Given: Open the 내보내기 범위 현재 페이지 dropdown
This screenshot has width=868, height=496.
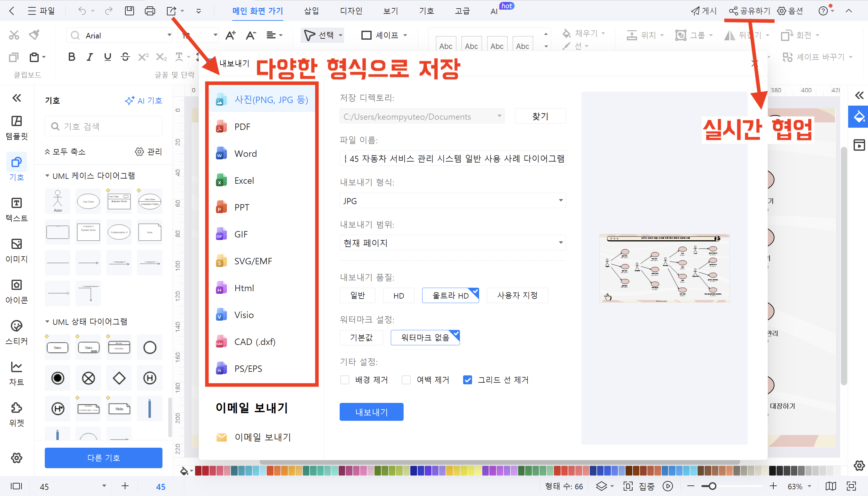Looking at the screenshot, I should tap(452, 243).
